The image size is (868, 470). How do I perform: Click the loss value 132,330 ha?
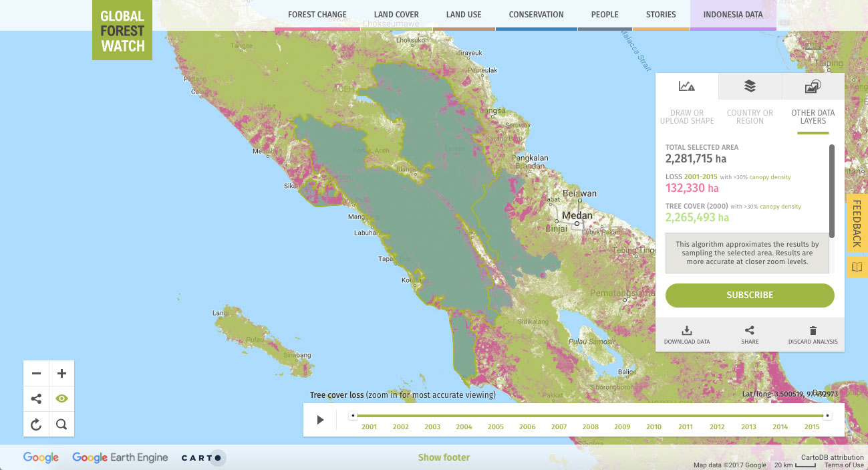click(x=692, y=188)
